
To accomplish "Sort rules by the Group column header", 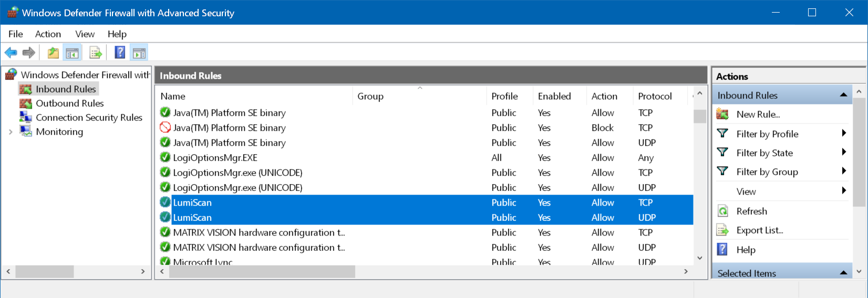I will 419,96.
